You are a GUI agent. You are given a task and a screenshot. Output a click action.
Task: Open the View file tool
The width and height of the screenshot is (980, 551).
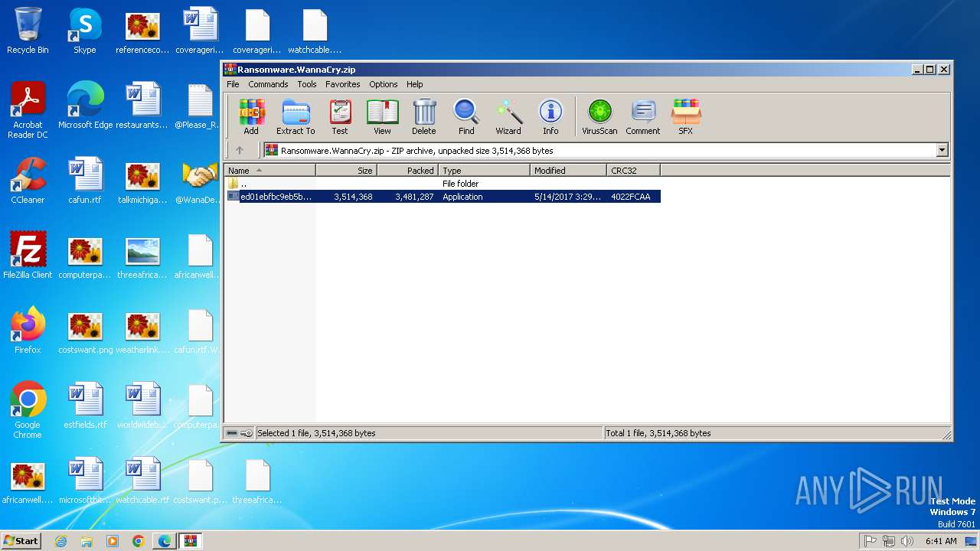[x=382, y=117]
